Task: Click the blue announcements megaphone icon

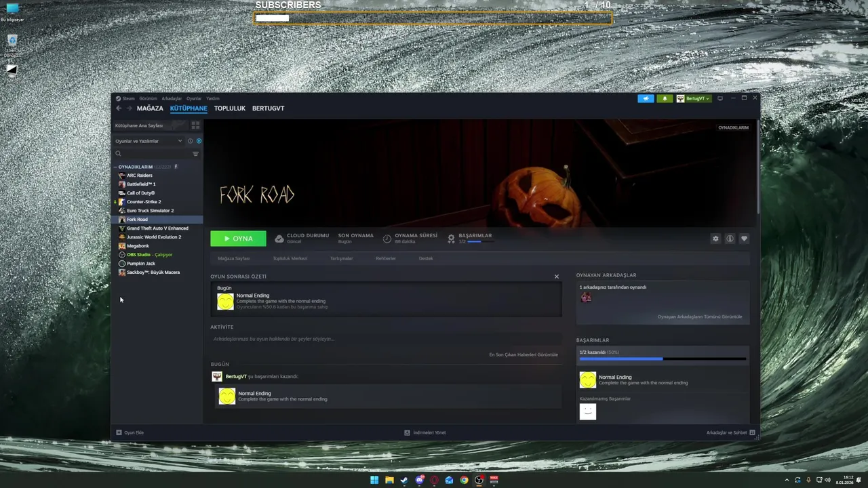Action: [x=646, y=98]
